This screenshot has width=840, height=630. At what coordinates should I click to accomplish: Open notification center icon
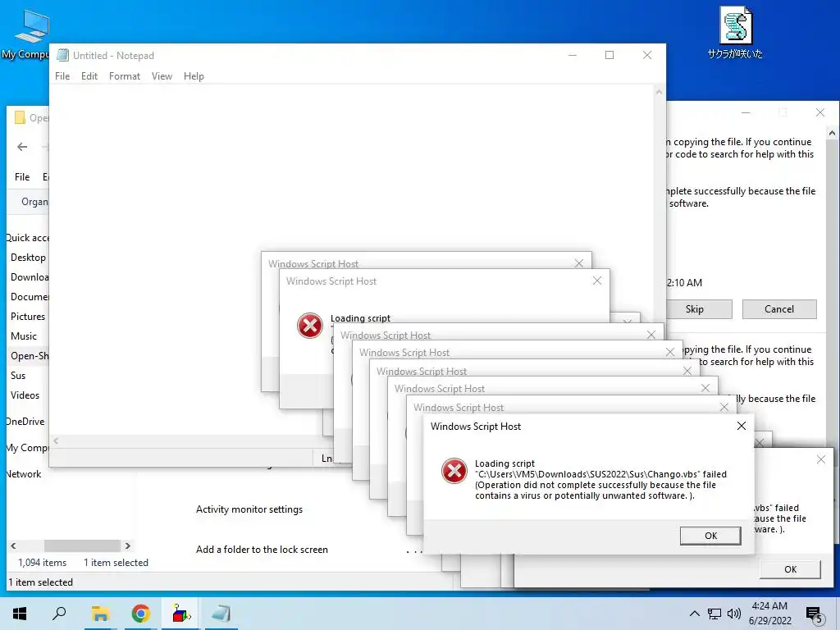815,614
